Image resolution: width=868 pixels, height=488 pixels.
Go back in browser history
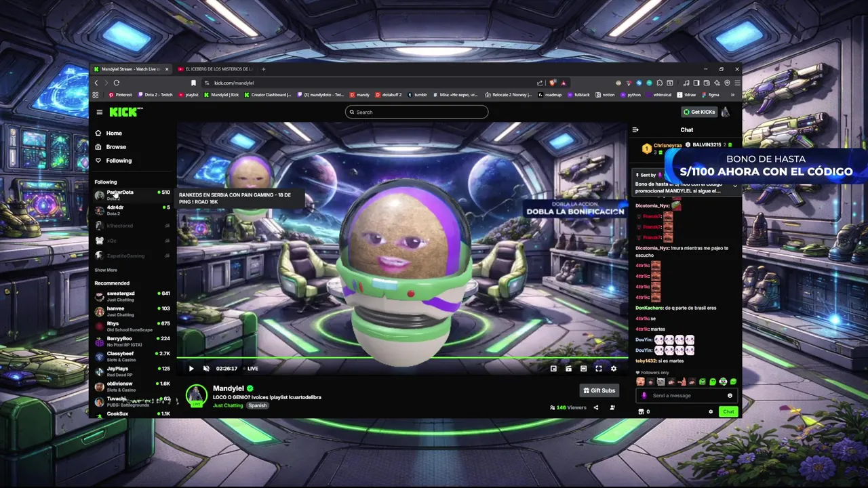click(96, 83)
